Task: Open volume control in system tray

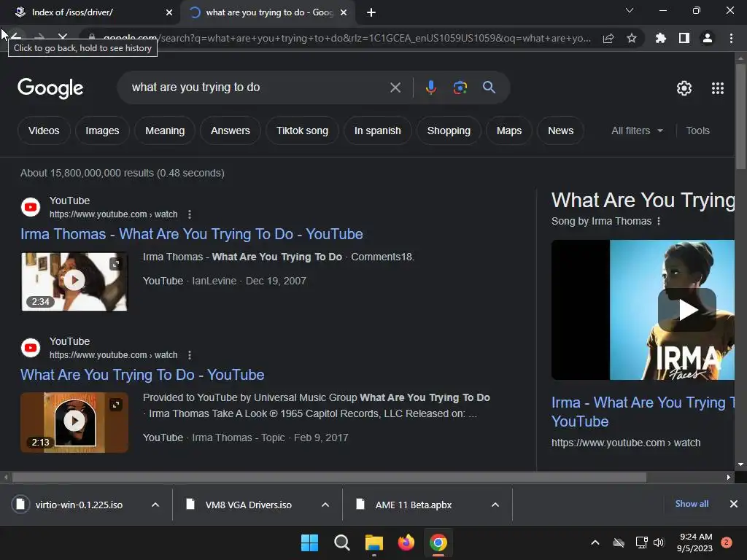Action: [x=659, y=542]
